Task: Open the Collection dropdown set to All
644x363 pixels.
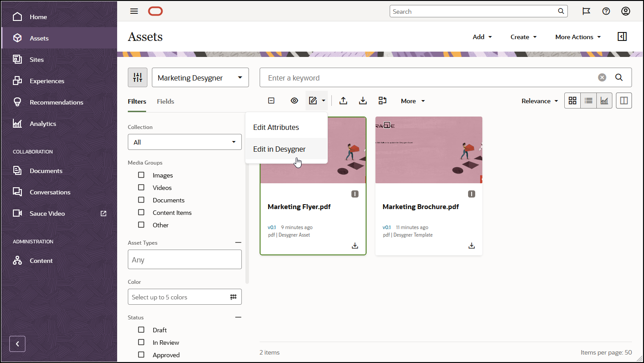Action: click(x=184, y=142)
